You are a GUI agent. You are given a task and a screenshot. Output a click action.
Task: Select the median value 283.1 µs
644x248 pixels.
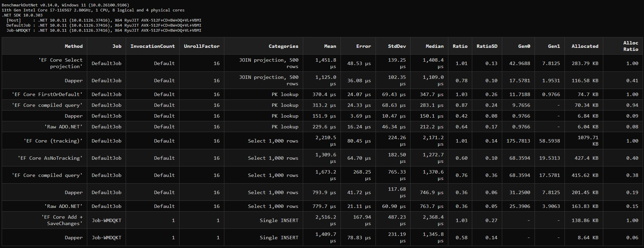click(x=432, y=105)
